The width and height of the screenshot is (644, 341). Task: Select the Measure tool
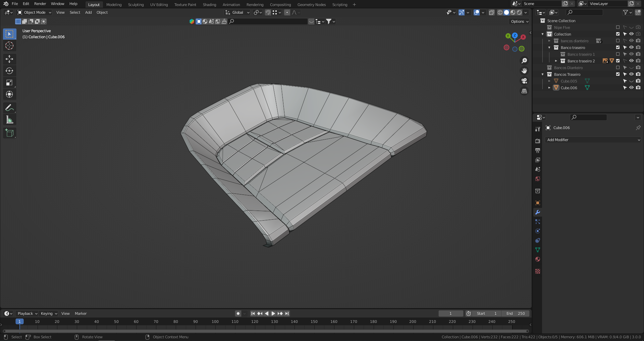9,120
